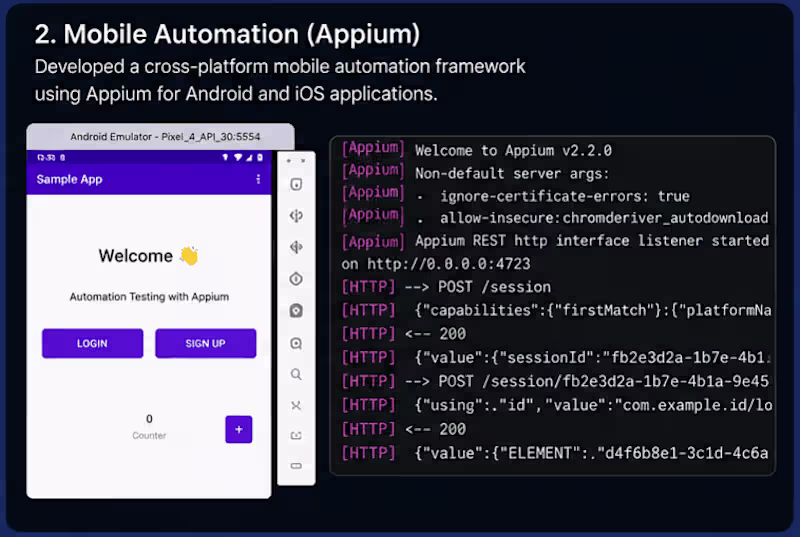The width and height of the screenshot is (800, 537).
Task: Click the 'Counter' label
Action: click(149, 436)
